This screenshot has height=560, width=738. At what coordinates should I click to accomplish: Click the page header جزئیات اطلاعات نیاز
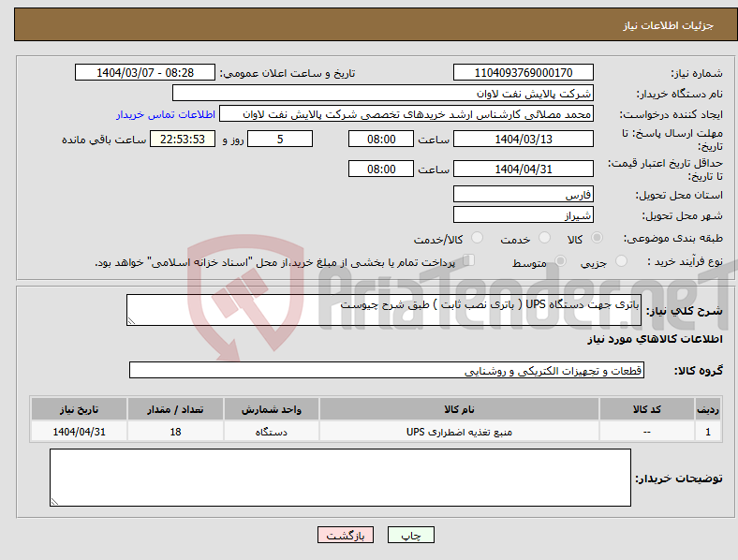click(669, 25)
